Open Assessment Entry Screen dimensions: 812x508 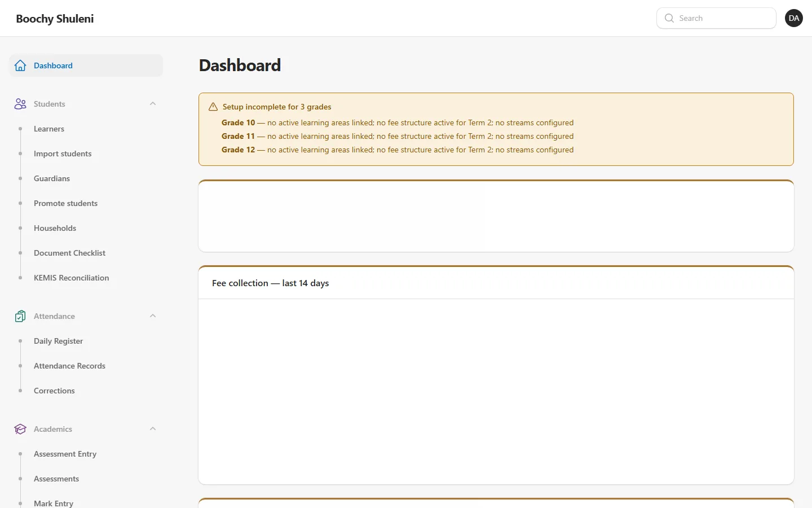tap(65, 454)
